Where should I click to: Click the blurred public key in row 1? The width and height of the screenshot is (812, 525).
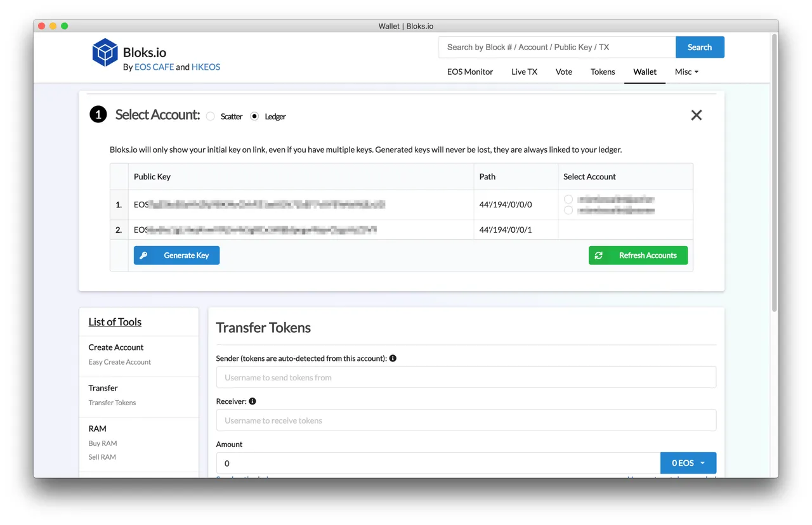click(259, 204)
